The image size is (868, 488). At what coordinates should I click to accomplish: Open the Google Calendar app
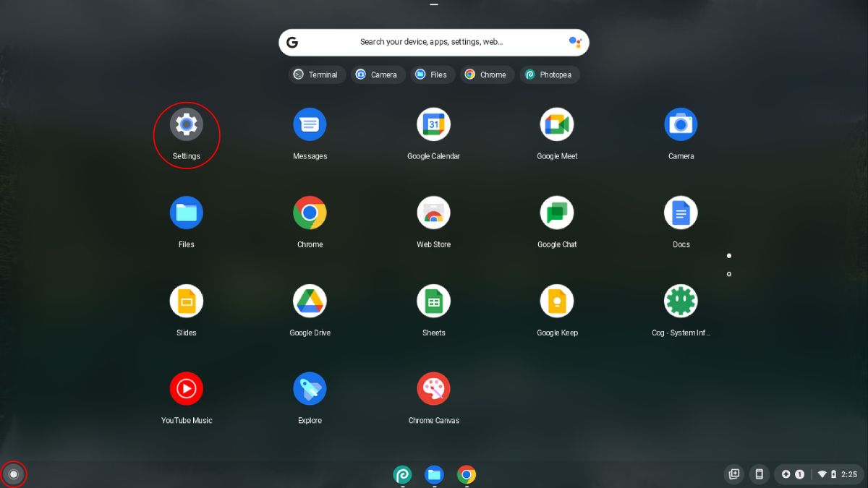(433, 124)
